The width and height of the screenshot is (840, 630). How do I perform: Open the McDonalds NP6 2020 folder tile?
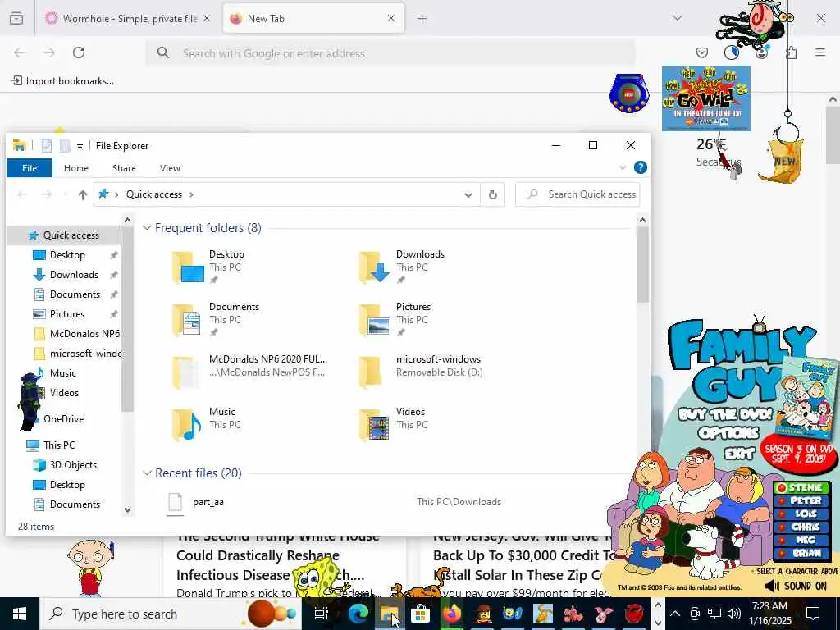249,372
